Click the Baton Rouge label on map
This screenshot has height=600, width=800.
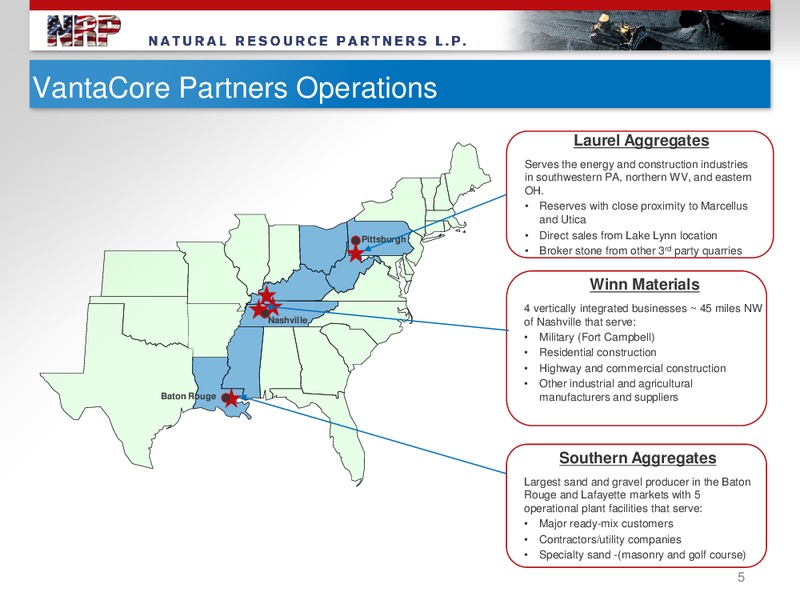(x=188, y=396)
